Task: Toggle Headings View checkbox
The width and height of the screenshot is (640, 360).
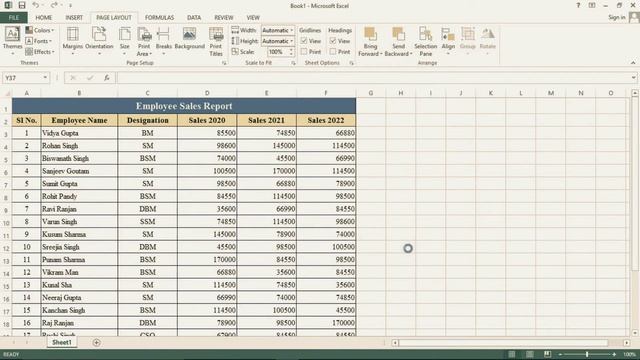Action: tap(333, 41)
